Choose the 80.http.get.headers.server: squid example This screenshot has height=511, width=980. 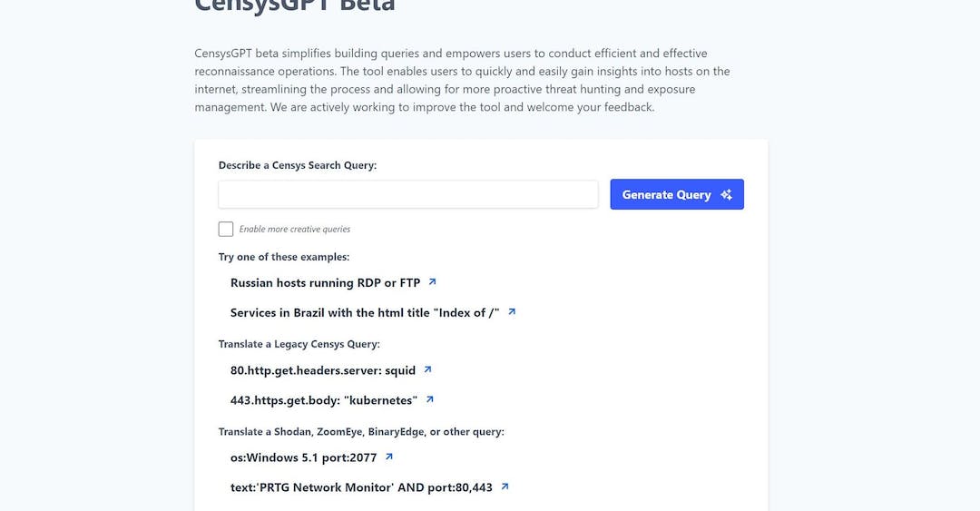point(322,370)
